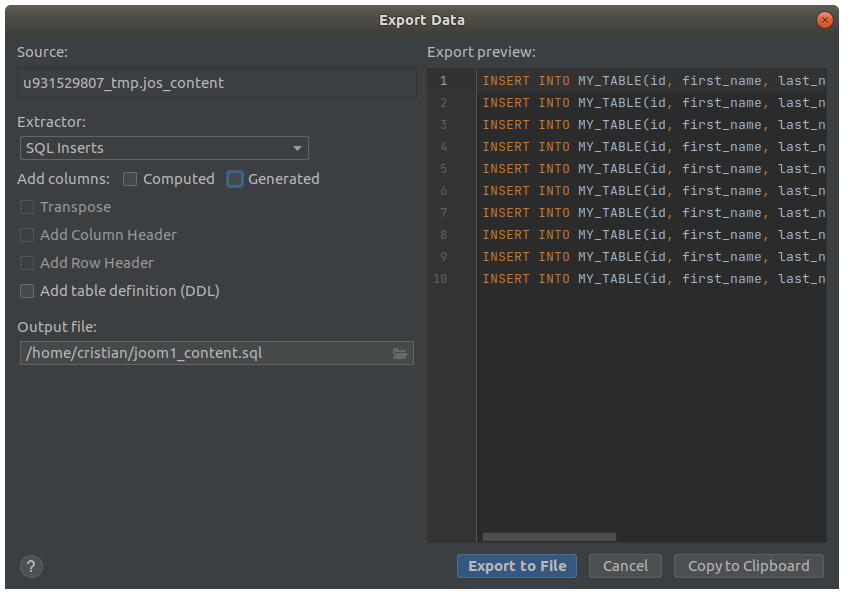Click the preview horizontal scrollbar thumb
The width and height of the screenshot is (848, 598).
[x=549, y=537]
